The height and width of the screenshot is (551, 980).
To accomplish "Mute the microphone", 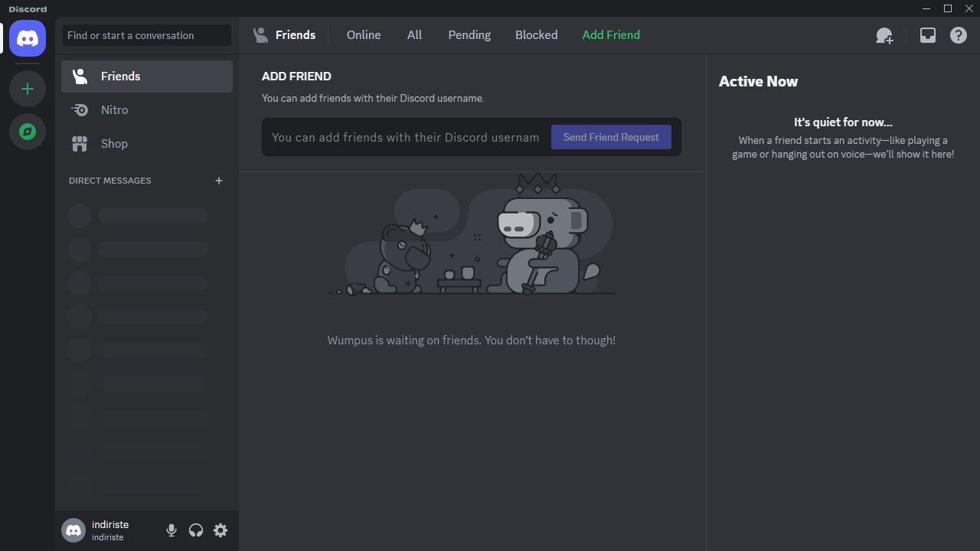I will 171,530.
